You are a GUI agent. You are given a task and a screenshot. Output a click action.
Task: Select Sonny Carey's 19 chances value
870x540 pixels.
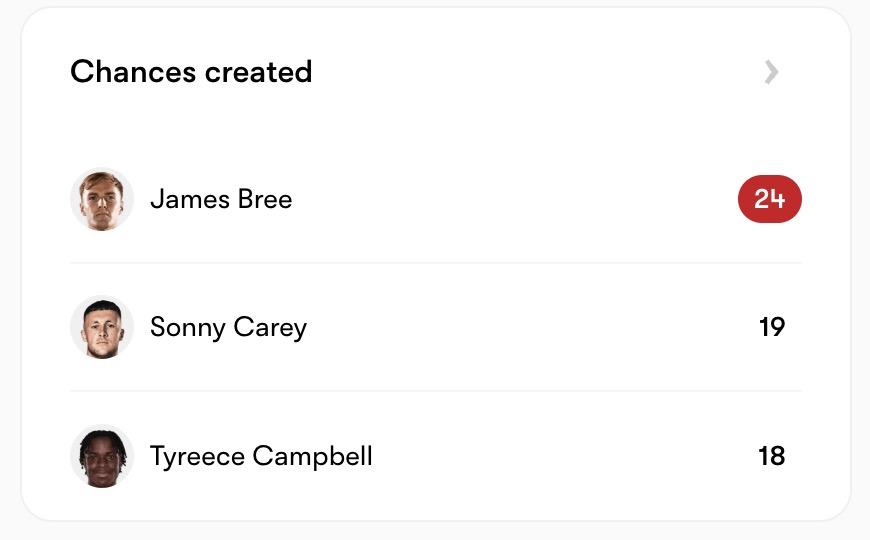pyautogui.click(x=771, y=327)
